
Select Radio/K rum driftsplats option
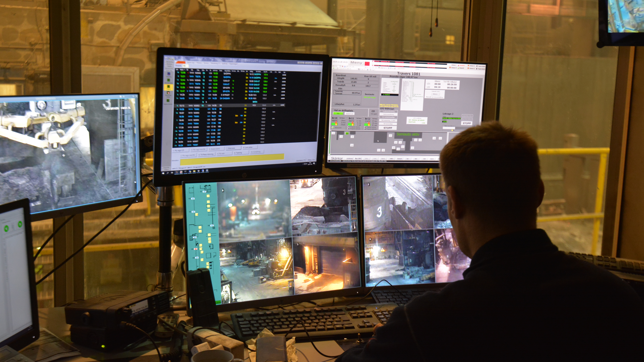pos(349,114)
